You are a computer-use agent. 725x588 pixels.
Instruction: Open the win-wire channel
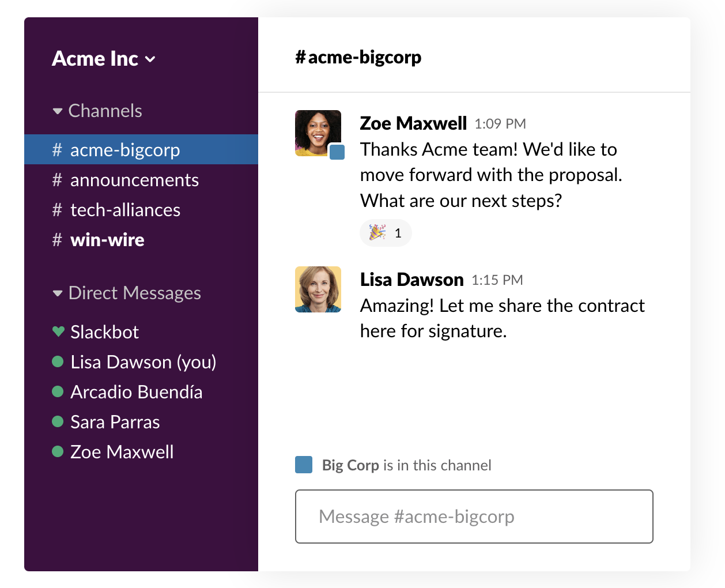pyautogui.click(x=107, y=240)
